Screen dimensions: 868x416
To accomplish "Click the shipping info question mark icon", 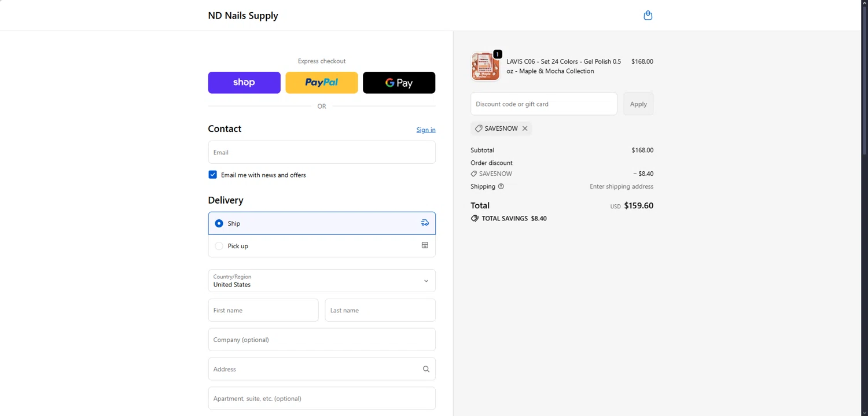I will 501,186.
